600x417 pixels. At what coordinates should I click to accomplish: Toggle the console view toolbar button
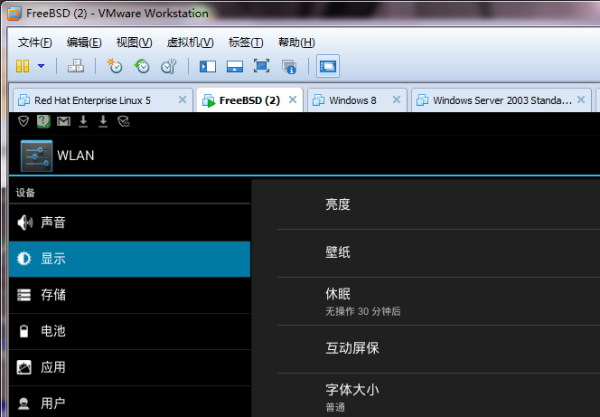click(x=327, y=66)
